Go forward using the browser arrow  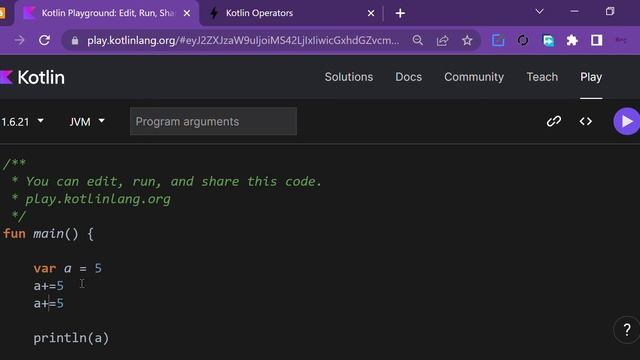pos(19,40)
